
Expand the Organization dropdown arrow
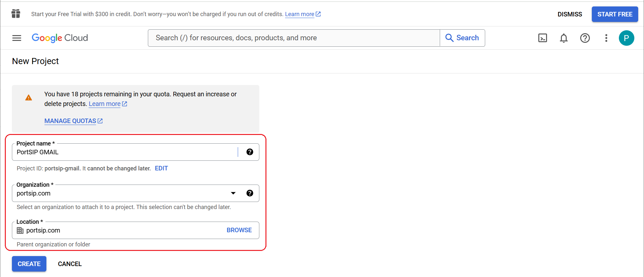tap(233, 193)
